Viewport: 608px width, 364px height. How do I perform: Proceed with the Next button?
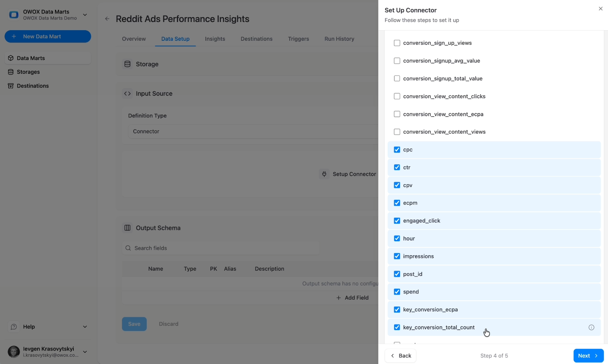(x=588, y=355)
